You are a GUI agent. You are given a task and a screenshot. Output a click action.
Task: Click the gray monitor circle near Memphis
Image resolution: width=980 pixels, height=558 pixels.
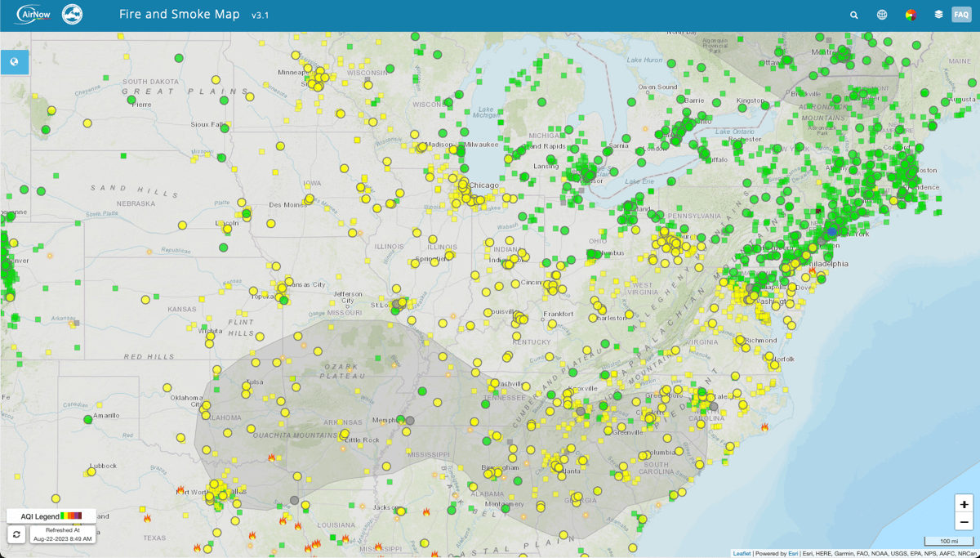point(410,421)
